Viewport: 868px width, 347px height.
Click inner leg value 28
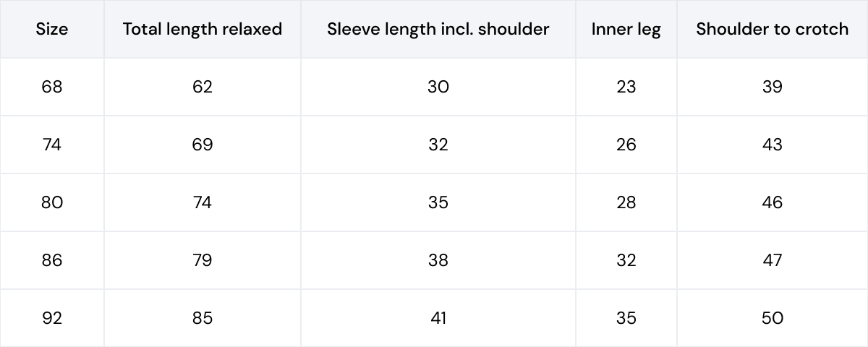[x=626, y=202]
